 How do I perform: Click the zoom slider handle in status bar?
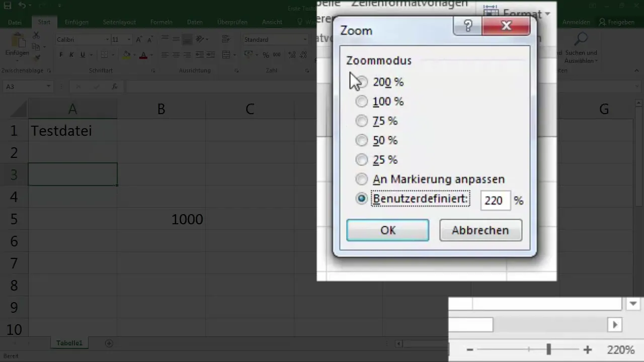549,349
